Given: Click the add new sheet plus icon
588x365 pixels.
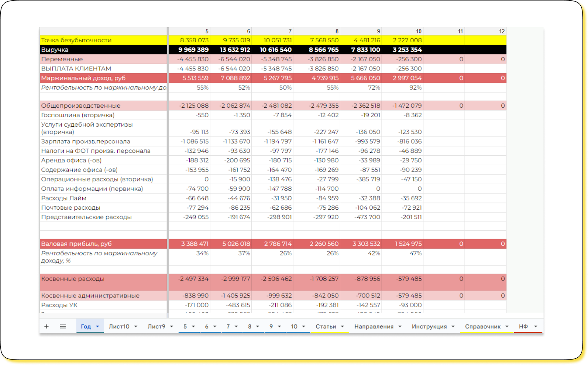Looking at the screenshot, I should [x=47, y=326].
